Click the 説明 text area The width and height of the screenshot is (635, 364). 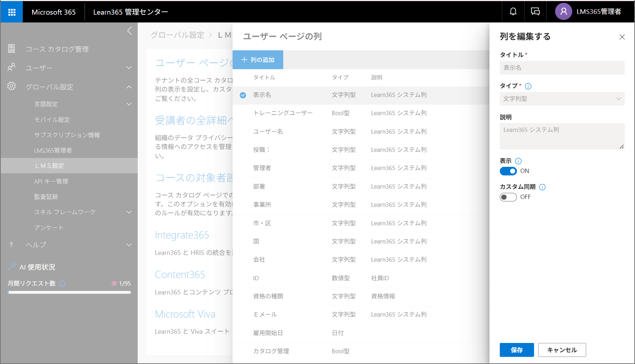(x=562, y=136)
